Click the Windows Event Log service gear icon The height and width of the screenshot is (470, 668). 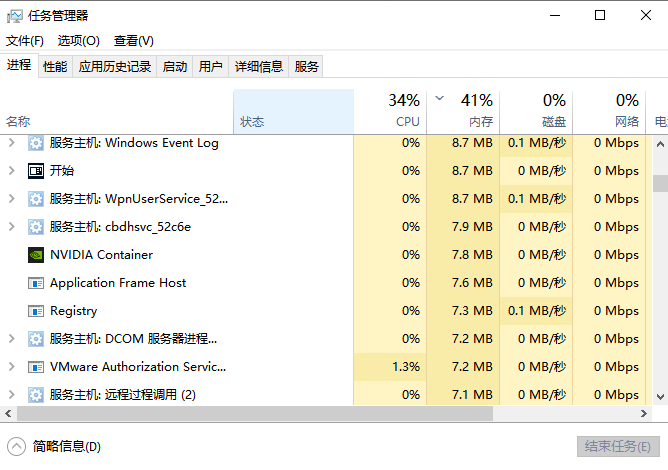coord(36,143)
